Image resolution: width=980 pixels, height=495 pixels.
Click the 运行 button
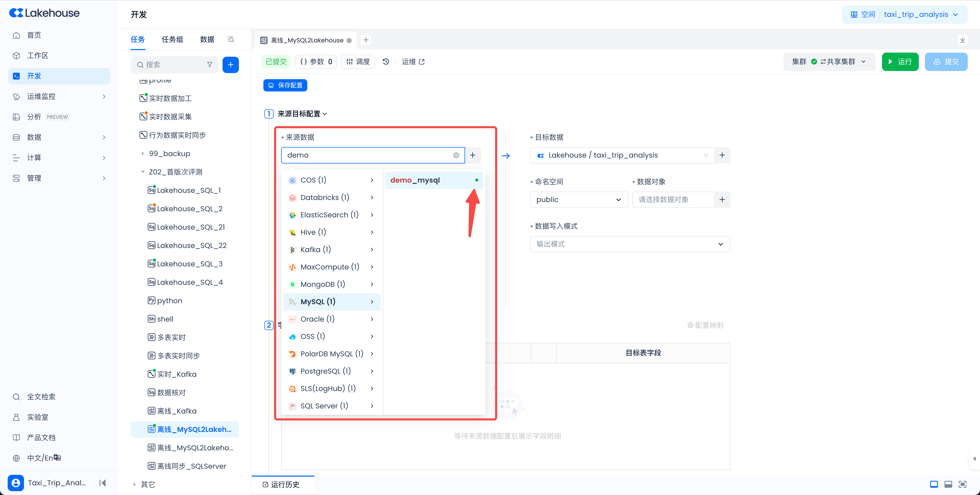(900, 62)
